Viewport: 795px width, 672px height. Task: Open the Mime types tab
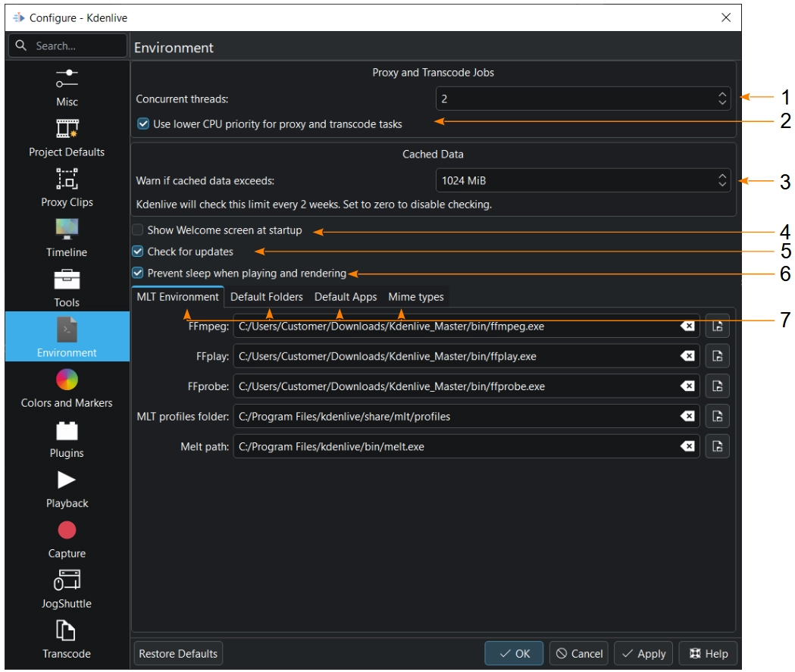[415, 297]
